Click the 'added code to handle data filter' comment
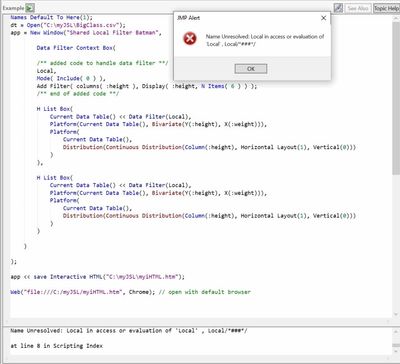400x364 pixels. point(103,63)
